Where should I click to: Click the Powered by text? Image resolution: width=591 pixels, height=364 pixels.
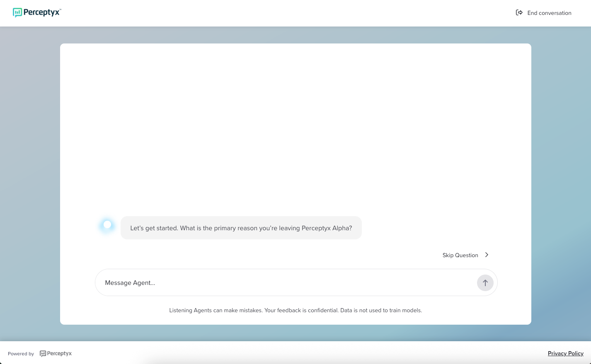21,354
